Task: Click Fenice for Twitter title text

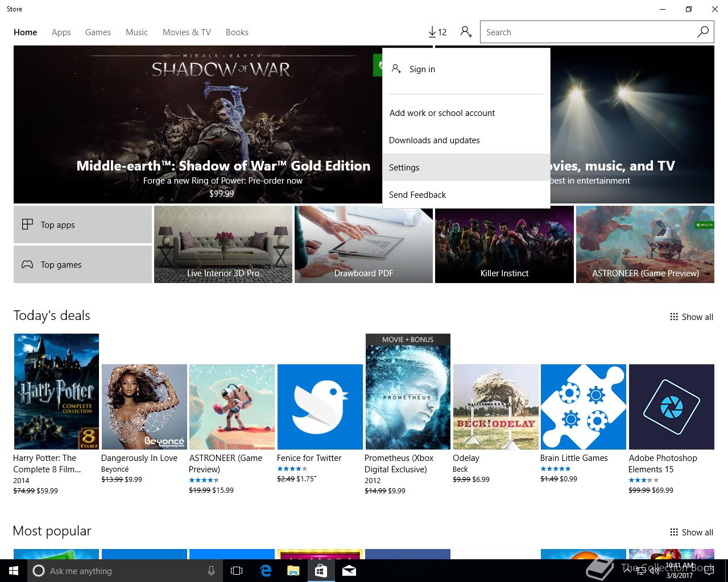Action: coord(309,458)
